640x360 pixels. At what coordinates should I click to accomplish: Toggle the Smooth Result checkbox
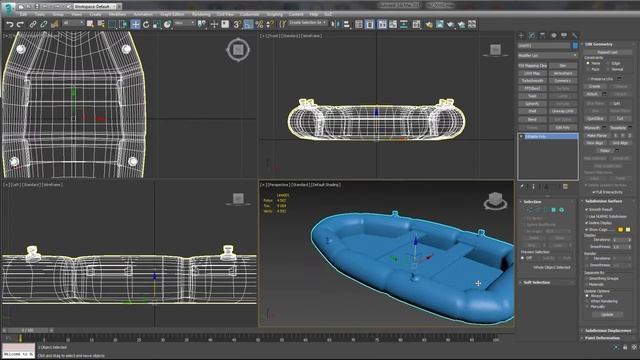coord(587,209)
